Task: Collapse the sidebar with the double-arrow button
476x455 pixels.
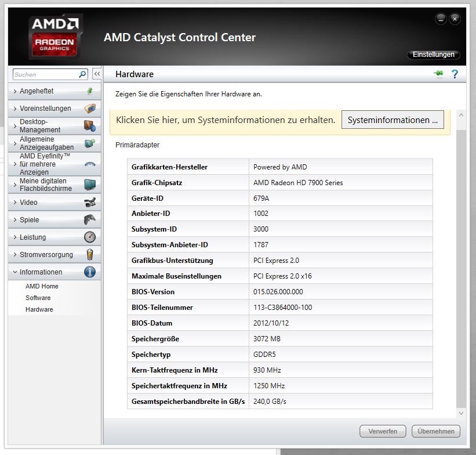Action: (97, 74)
